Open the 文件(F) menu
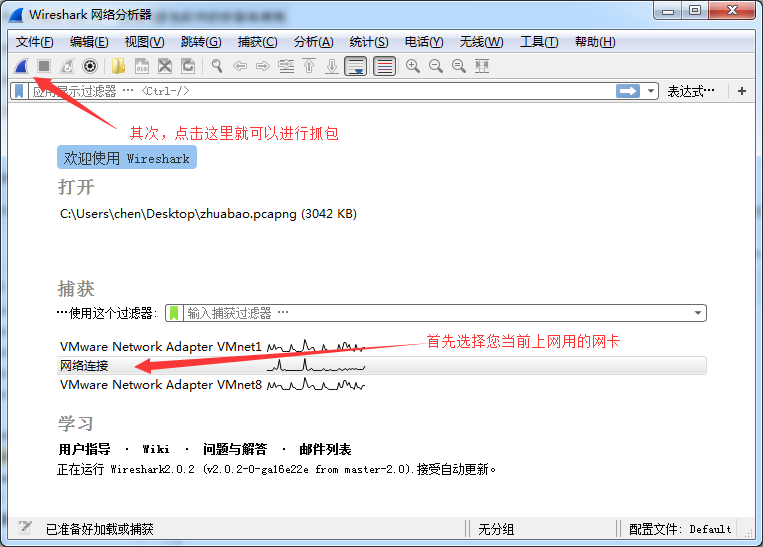This screenshot has width=763, height=547. [x=35, y=42]
